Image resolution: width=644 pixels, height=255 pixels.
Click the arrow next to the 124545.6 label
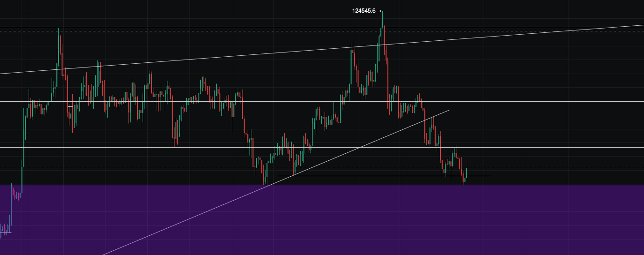click(379, 11)
